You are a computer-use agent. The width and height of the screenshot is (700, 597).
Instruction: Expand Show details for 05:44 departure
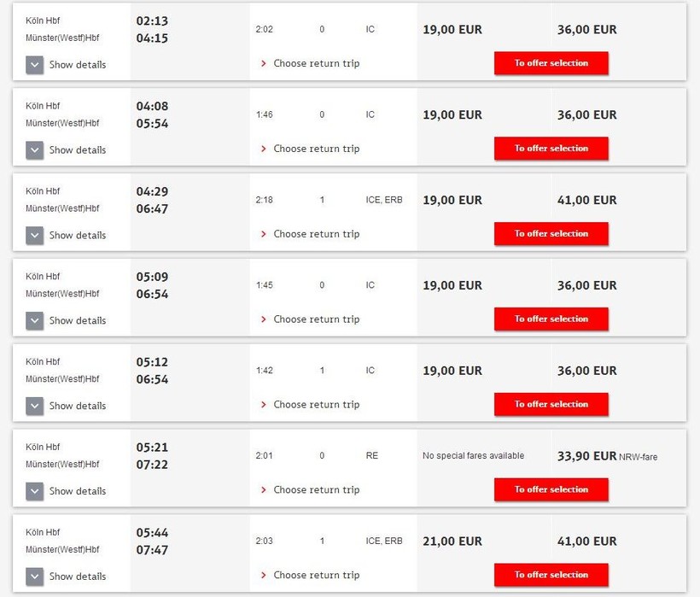66,577
